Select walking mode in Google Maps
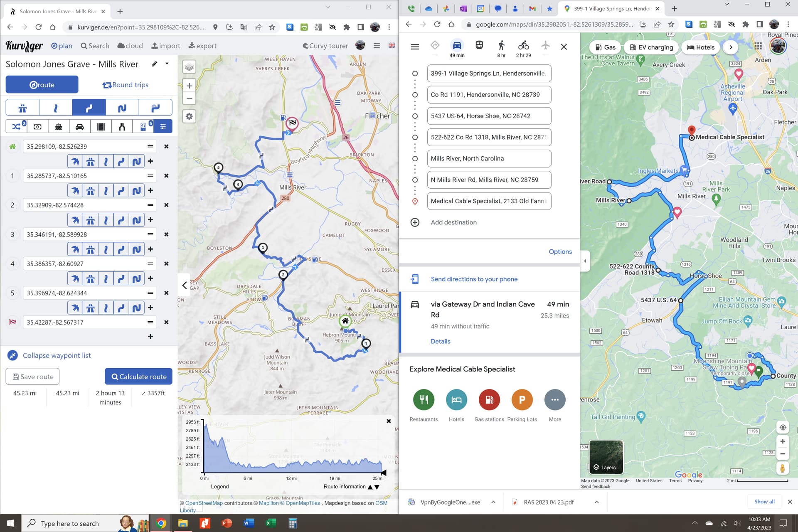The image size is (798, 532). point(501,49)
